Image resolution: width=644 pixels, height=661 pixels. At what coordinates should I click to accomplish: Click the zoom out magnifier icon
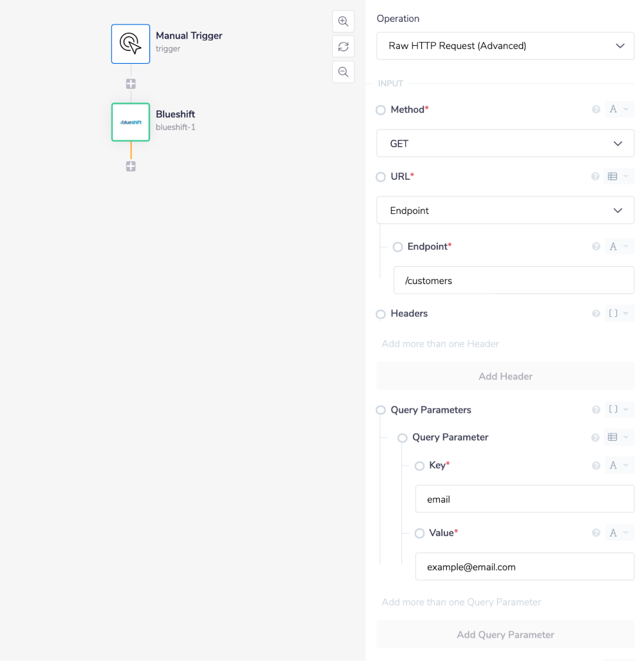click(343, 72)
